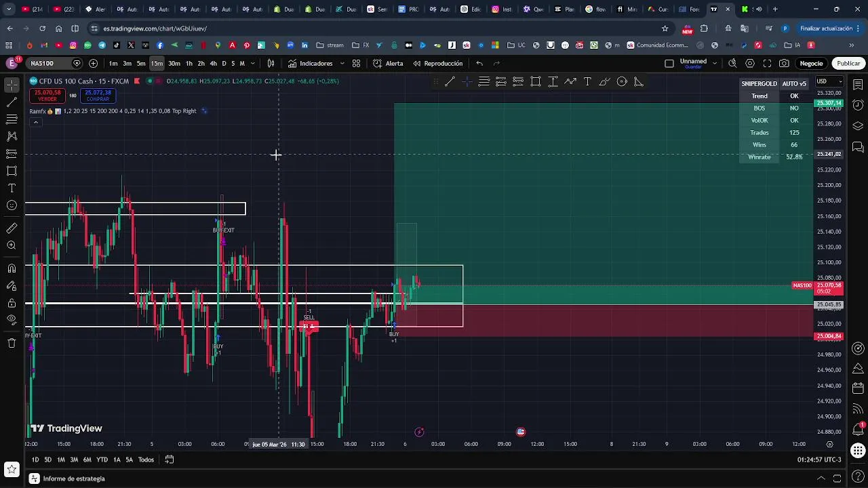Select the zoom-in magnifier tool
868x488 pixels.
(12, 245)
